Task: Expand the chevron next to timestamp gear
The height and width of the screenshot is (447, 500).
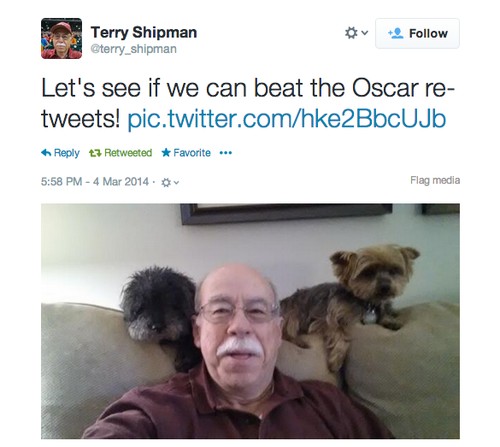Action: pos(176,182)
